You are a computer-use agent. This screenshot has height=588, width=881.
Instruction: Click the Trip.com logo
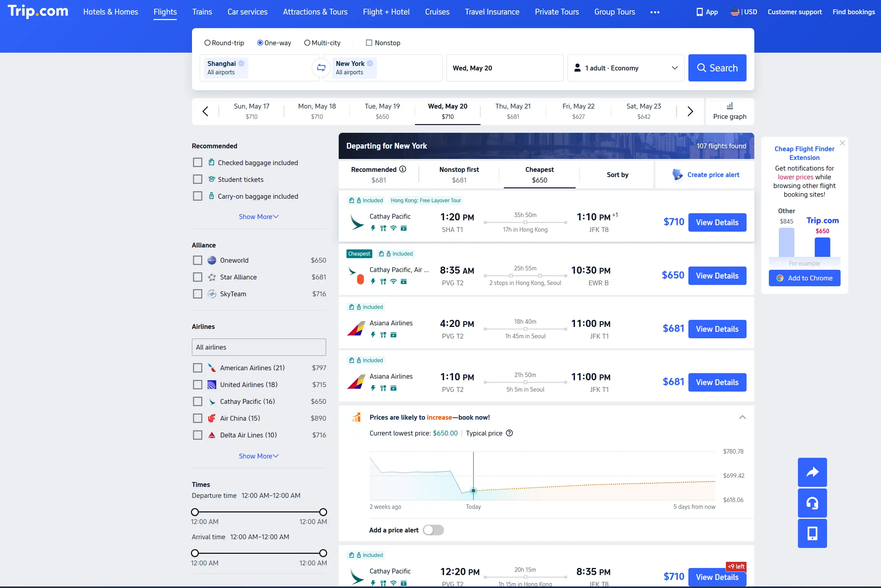(x=38, y=11)
